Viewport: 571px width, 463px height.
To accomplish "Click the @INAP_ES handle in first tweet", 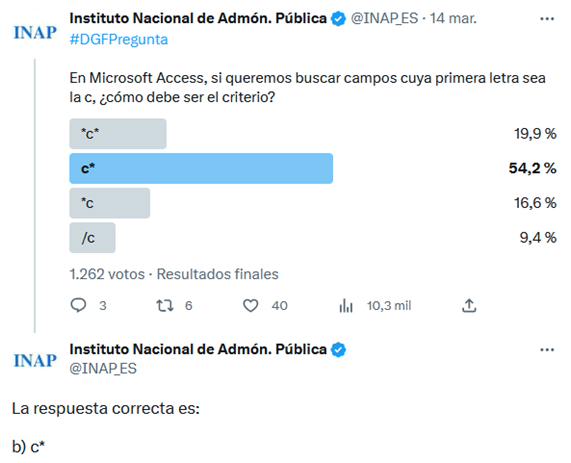I will click(384, 18).
